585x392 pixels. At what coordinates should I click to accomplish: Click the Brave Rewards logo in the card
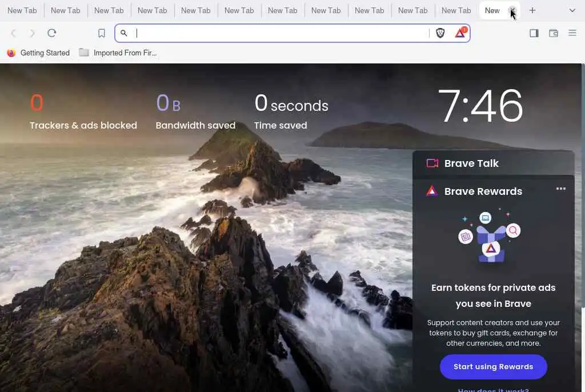point(432,191)
